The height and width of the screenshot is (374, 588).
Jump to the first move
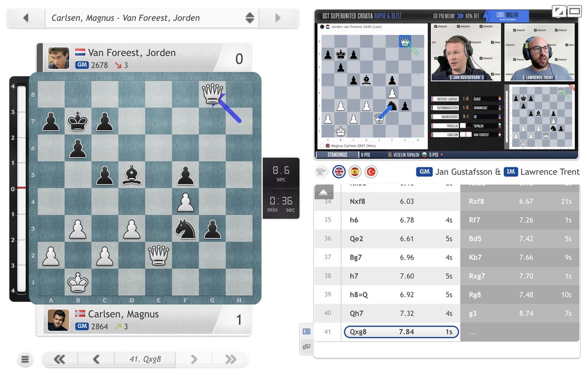pyautogui.click(x=60, y=360)
